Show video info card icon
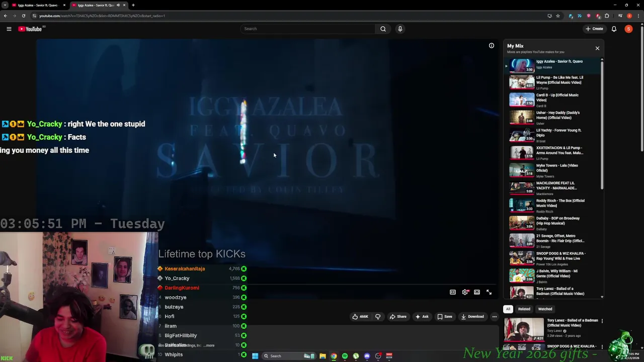 (492, 46)
